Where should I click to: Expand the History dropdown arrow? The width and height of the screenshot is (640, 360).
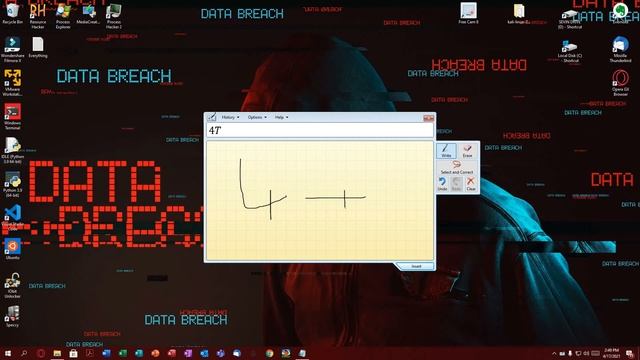tap(238, 118)
